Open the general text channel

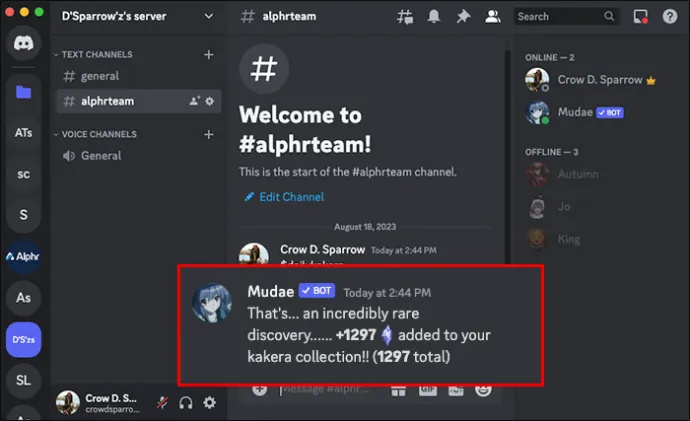[138, 76]
